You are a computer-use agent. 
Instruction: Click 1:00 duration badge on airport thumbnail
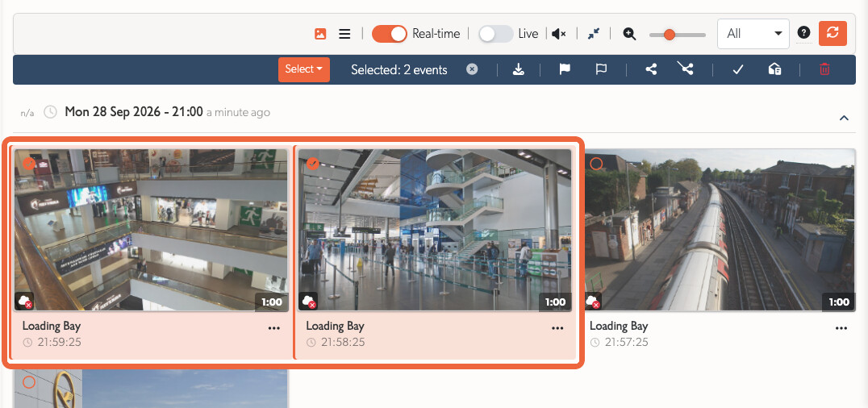(555, 302)
